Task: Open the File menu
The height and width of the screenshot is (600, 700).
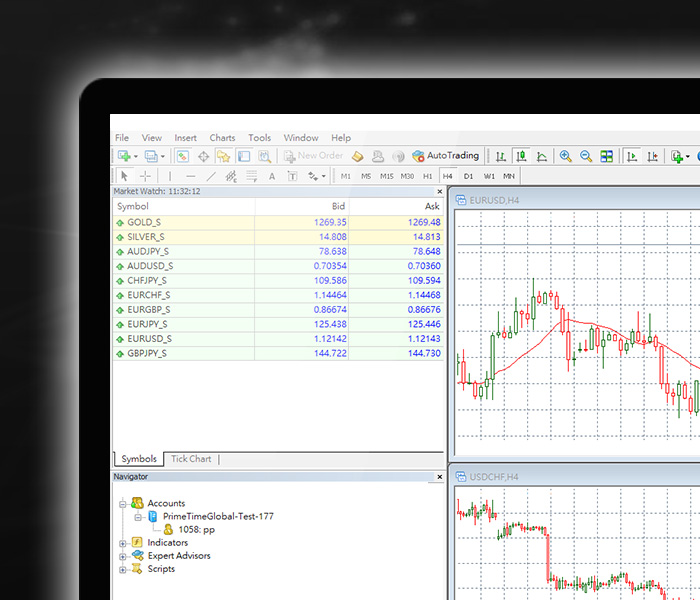Action: point(122,138)
